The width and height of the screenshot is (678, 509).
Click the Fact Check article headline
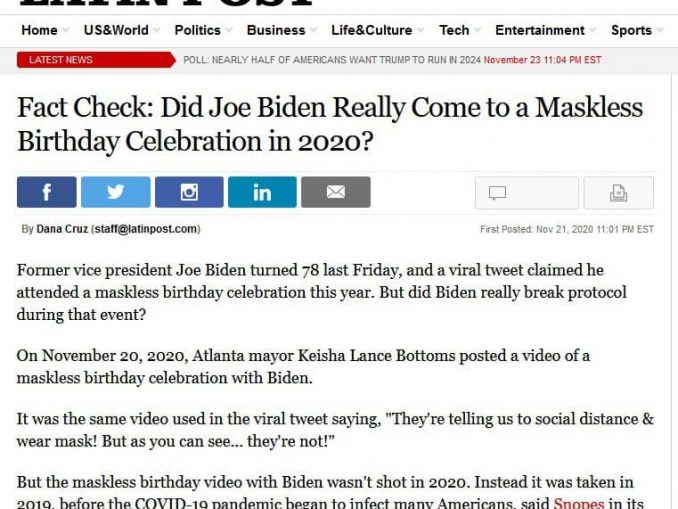coord(330,124)
